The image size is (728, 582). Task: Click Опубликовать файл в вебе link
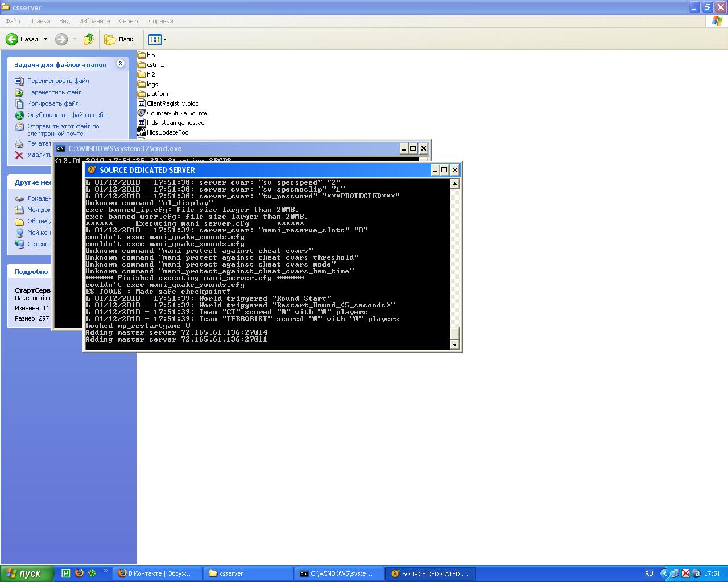[67, 115]
